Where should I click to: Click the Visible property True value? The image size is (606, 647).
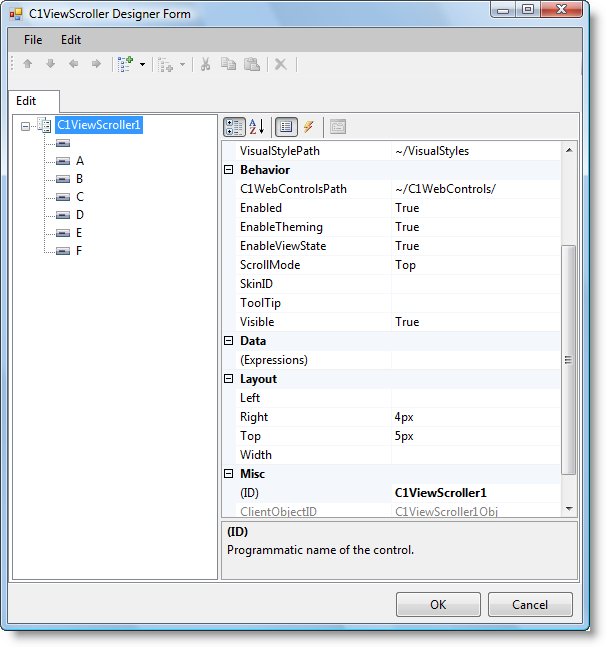click(x=476, y=322)
